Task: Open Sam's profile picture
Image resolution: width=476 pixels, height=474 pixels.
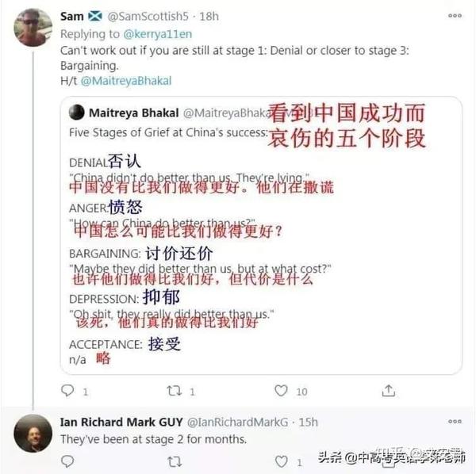Action: point(33,27)
